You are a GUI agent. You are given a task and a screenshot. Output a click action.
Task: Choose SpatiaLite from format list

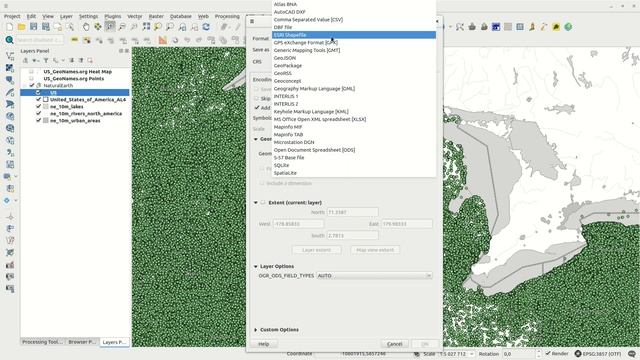pos(354,173)
